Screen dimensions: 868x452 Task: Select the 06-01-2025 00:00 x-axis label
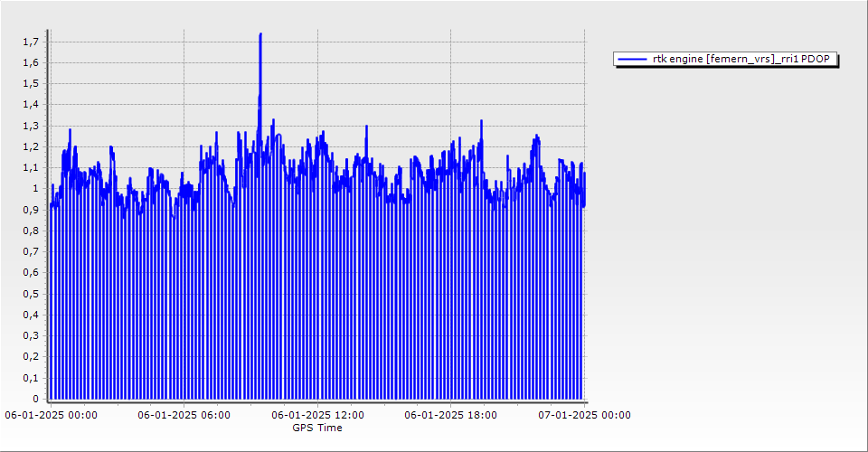tap(52, 416)
